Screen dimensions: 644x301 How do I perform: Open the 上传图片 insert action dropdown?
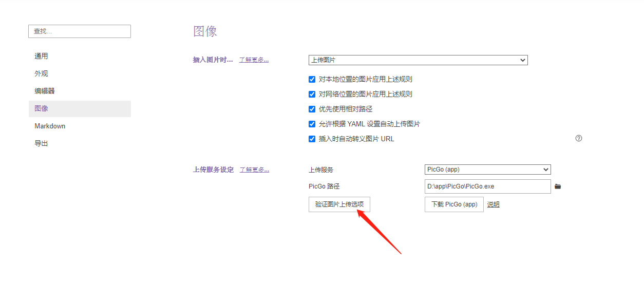[x=418, y=60]
